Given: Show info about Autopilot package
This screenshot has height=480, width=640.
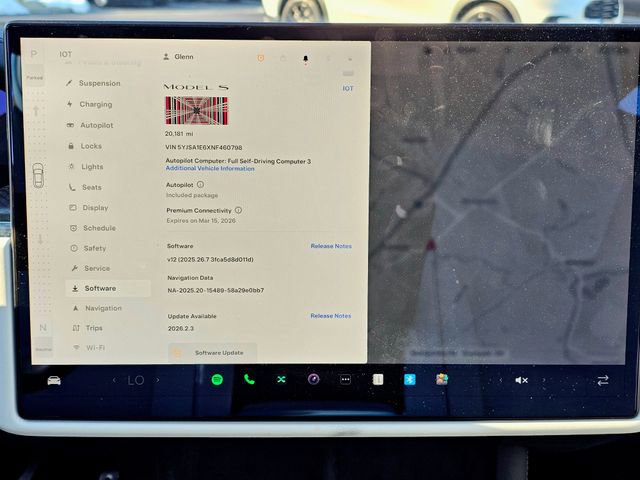Looking at the screenshot, I should pyautogui.click(x=200, y=184).
